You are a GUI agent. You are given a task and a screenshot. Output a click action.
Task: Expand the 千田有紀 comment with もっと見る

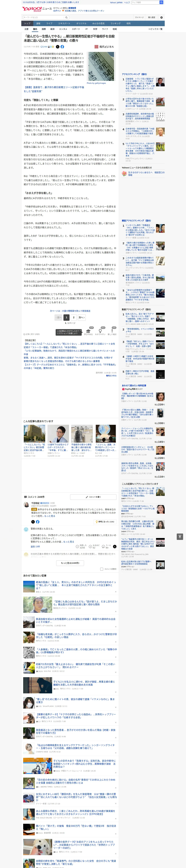[50, 516]
